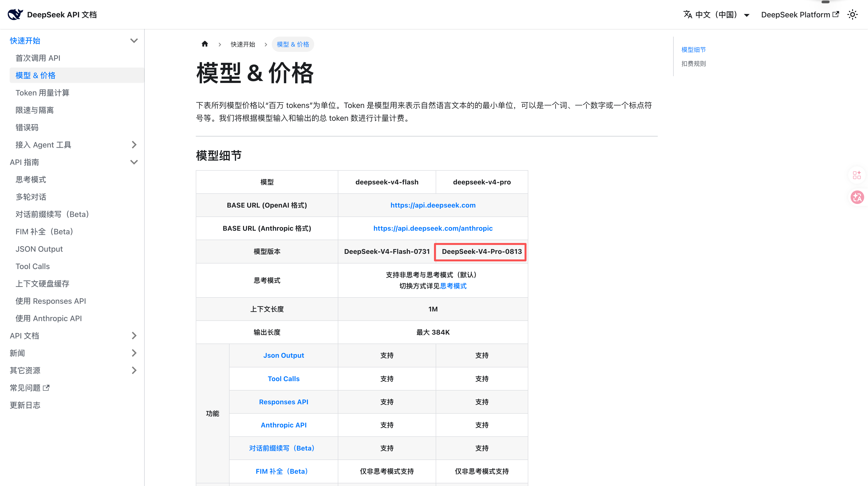
Task: Open the Responses API table link
Action: pyautogui.click(x=284, y=402)
